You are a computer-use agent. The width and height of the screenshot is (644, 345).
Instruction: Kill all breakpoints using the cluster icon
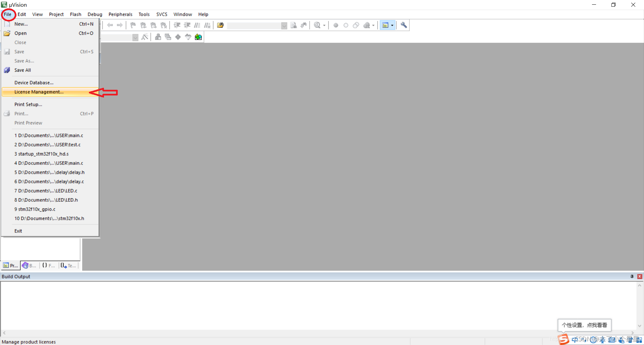click(367, 25)
